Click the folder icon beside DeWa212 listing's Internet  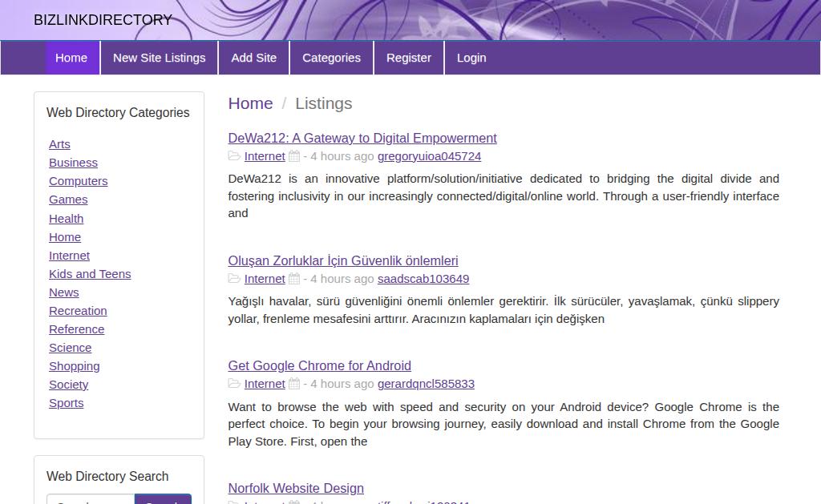pos(234,156)
